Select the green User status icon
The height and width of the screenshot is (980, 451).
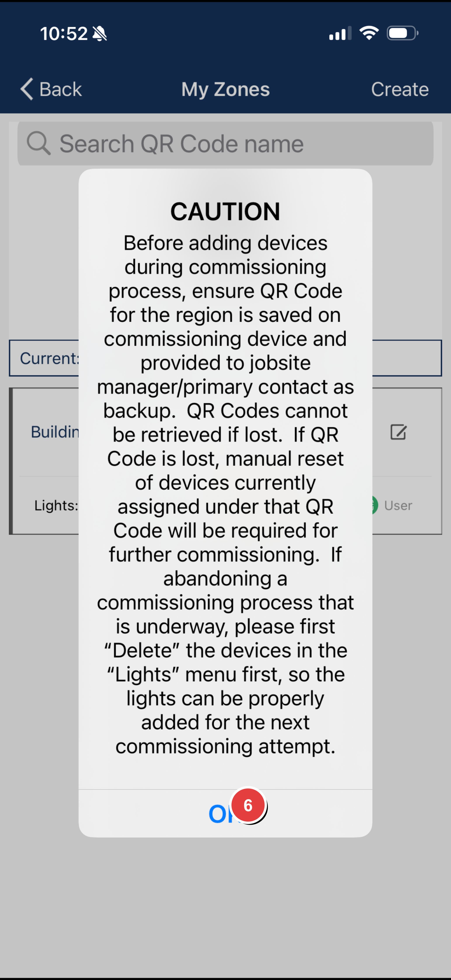coord(374,505)
